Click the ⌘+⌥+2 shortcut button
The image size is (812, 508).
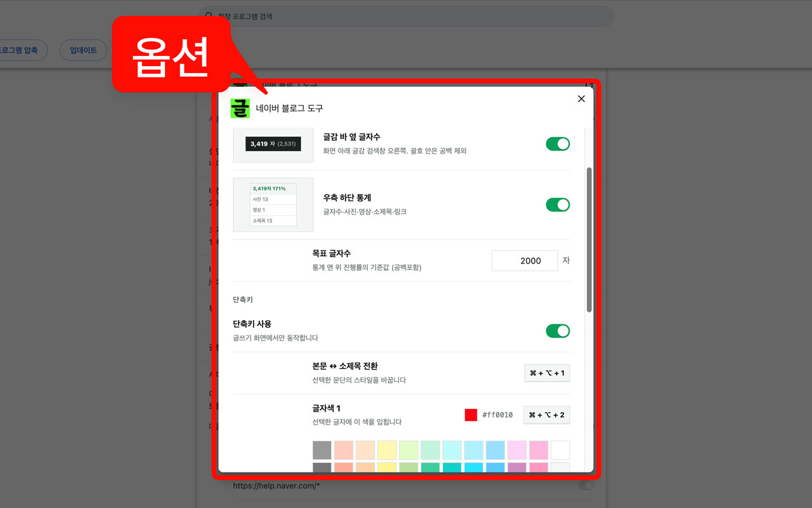(x=547, y=415)
